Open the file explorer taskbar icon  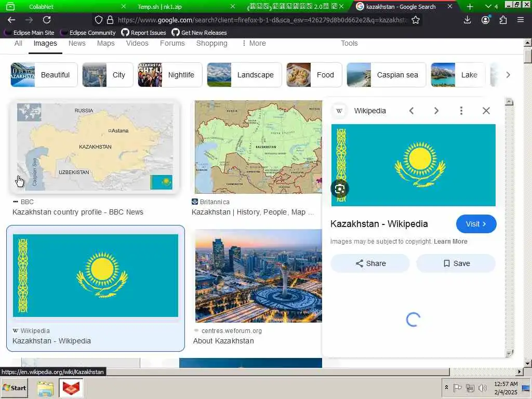46,388
